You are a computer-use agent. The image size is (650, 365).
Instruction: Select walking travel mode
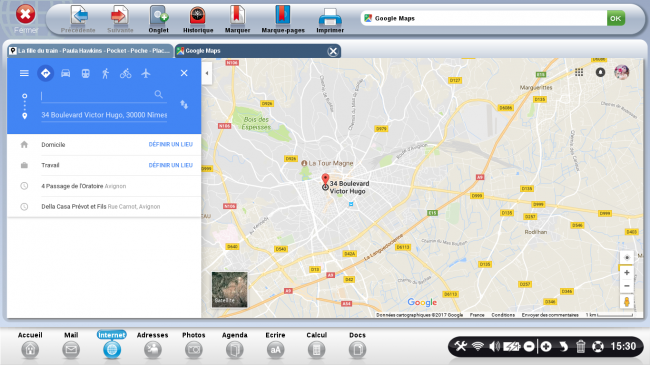[105, 73]
